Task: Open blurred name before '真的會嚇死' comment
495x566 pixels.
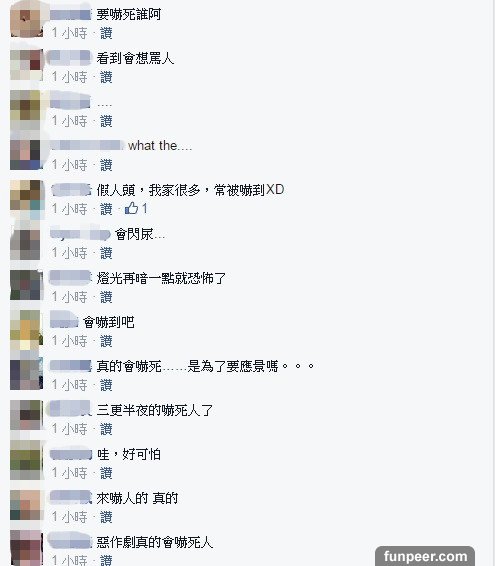Action: coord(70,366)
